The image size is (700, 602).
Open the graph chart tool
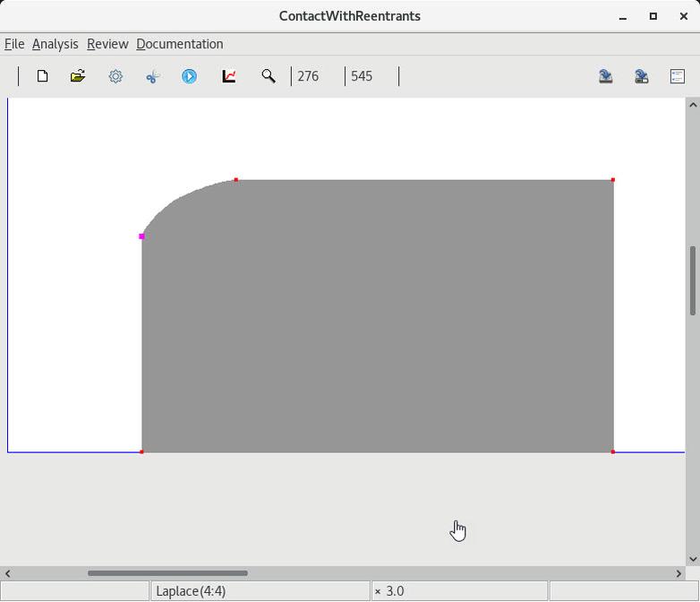point(229,77)
